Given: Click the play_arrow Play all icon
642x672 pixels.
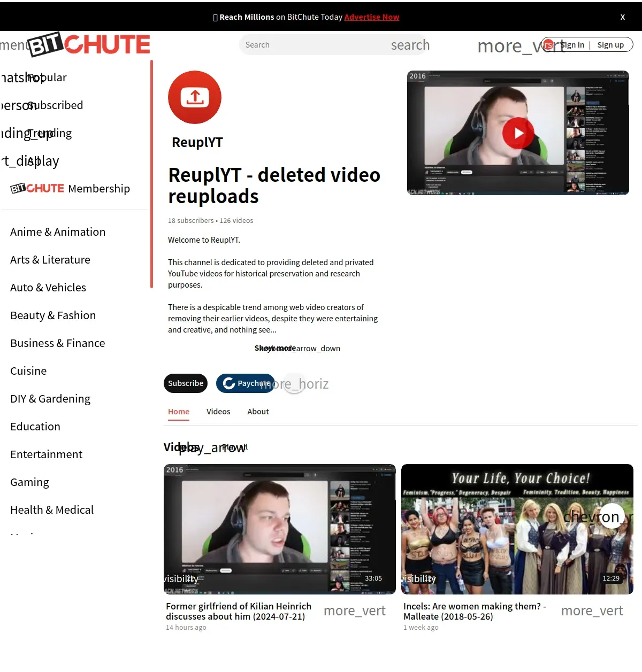Looking at the screenshot, I should [x=212, y=447].
